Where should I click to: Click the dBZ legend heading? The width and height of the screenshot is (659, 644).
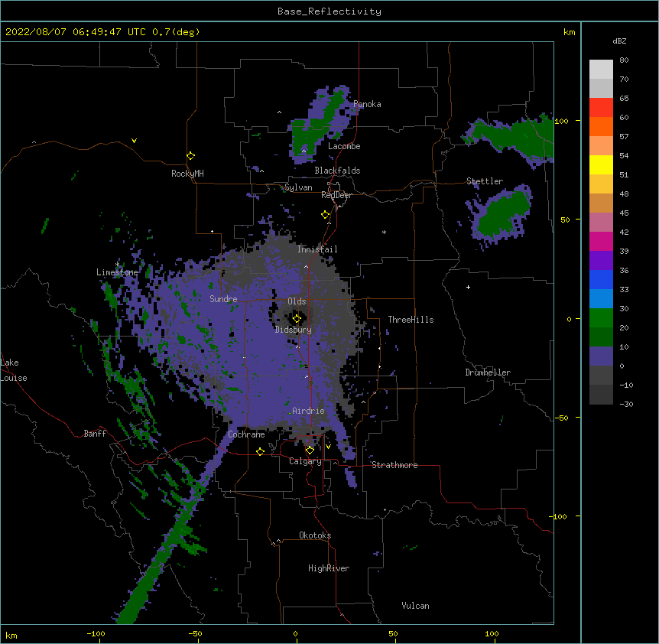pyautogui.click(x=619, y=41)
